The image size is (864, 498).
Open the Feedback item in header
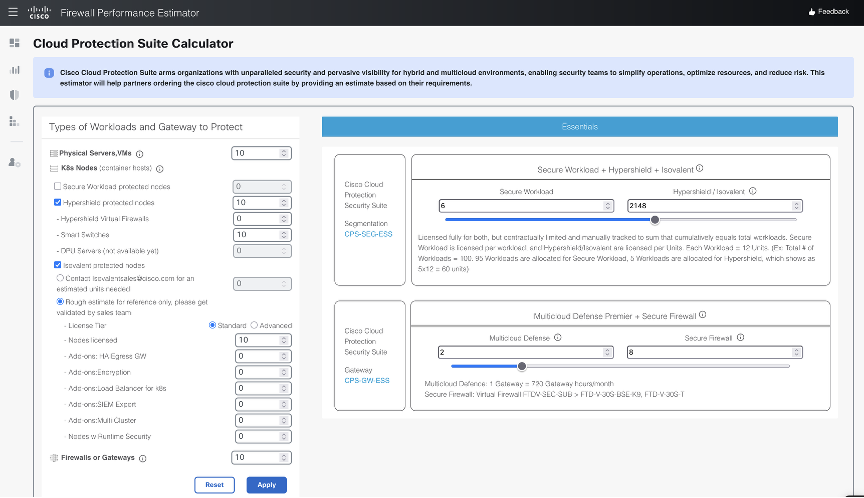click(828, 12)
